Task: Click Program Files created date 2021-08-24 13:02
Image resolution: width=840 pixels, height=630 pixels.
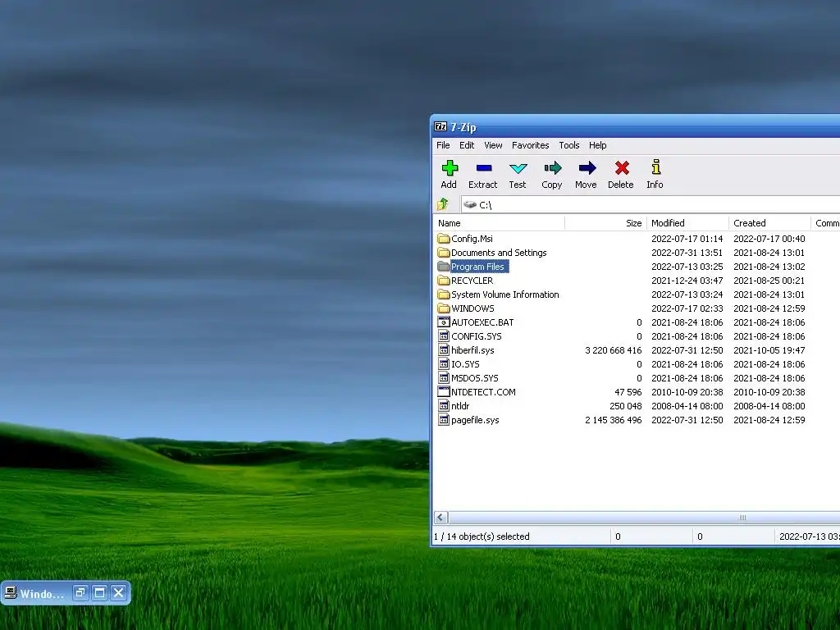Action: click(769, 267)
